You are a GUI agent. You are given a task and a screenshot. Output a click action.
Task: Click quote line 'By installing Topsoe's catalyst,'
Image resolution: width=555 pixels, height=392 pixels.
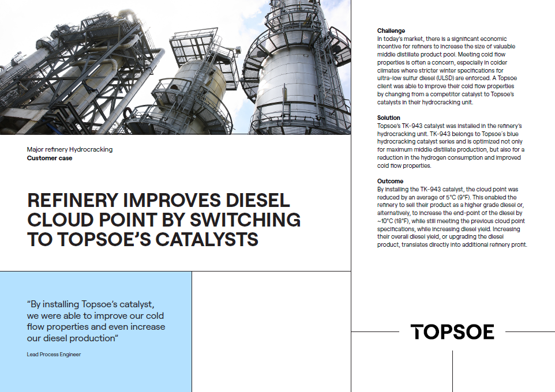(x=91, y=304)
